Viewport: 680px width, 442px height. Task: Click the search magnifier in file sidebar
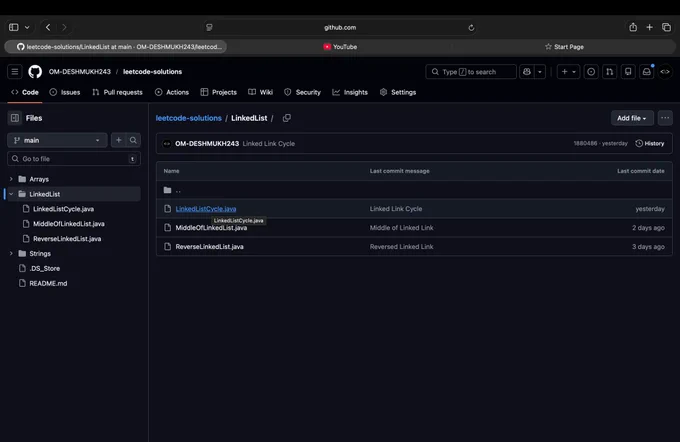[x=133, y=140]
